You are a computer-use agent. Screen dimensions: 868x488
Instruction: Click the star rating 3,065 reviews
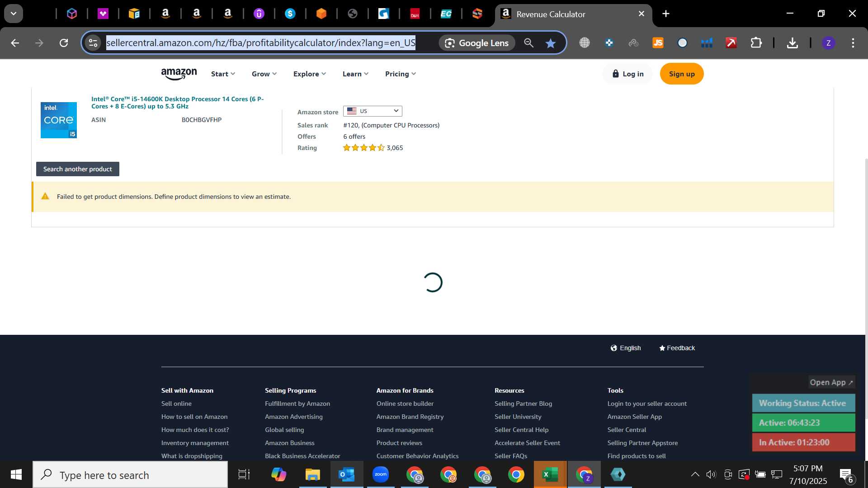373,148
